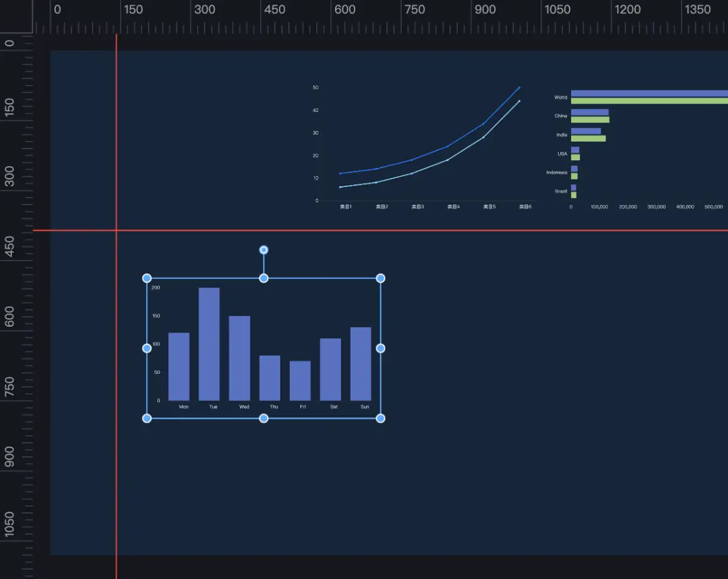
Task: Click the top-center resize handle of the bar chart
Action: (264, 278)
